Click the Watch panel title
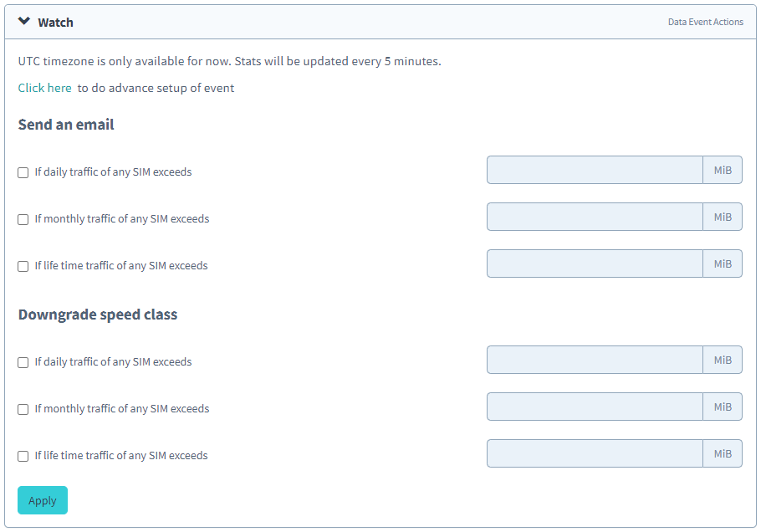The height and width of the screenshot is (532, 761). (55, 23)
